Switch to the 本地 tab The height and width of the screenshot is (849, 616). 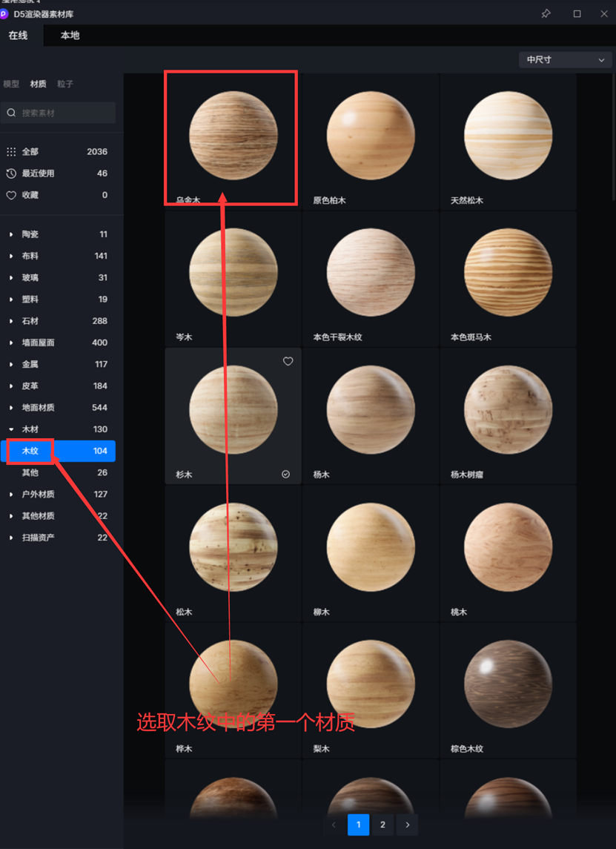(70, 35)
